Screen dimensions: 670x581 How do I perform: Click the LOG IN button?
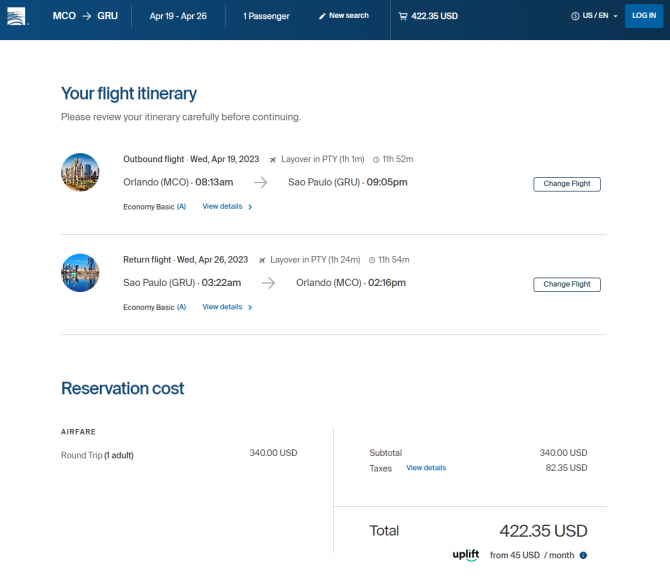pos(644,16)
